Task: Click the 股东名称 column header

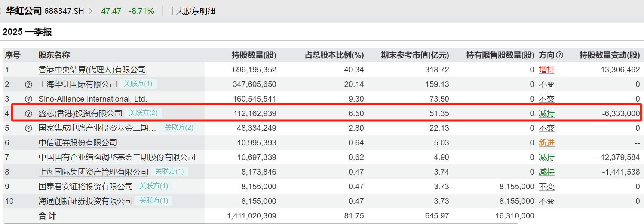Action: tap(54, 55)
